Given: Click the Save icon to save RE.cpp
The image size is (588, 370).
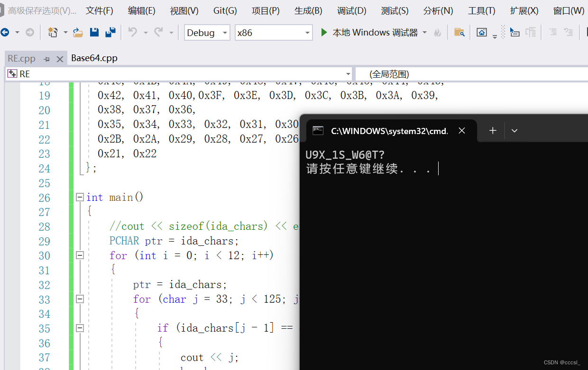Looking at the screenshot, I should pos(94,32).
